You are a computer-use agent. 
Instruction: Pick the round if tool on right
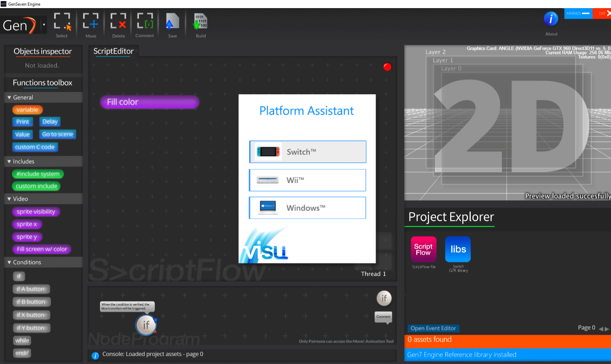click(x=384, y=298)
